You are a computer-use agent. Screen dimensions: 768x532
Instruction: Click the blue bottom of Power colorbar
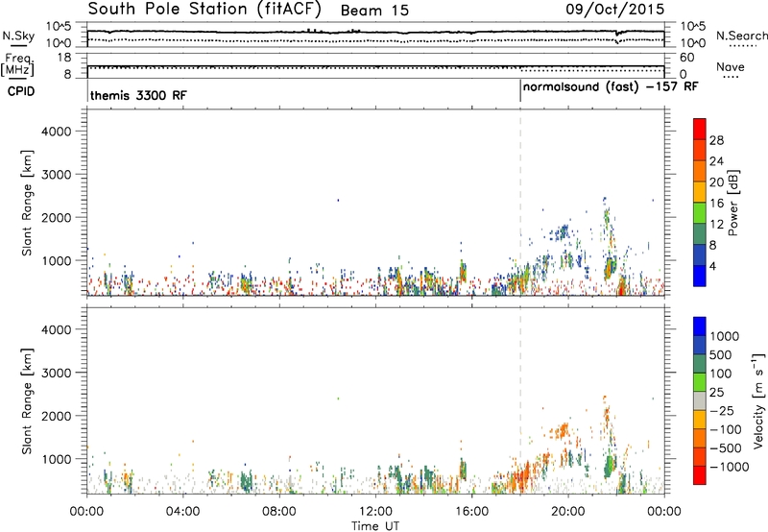click(700, 276)
